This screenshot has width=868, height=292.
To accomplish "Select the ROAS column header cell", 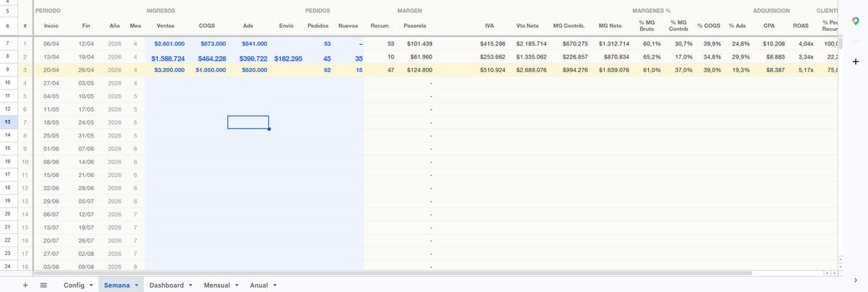I will pyautogui.click(x=801, y=25).
